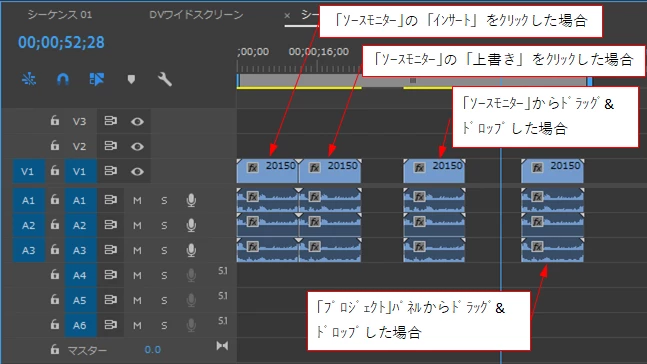Image resolution: width=647 pixels, height=364 pixels.
Task: Toggle V1 track targeting button
Action: click(80, 171)
